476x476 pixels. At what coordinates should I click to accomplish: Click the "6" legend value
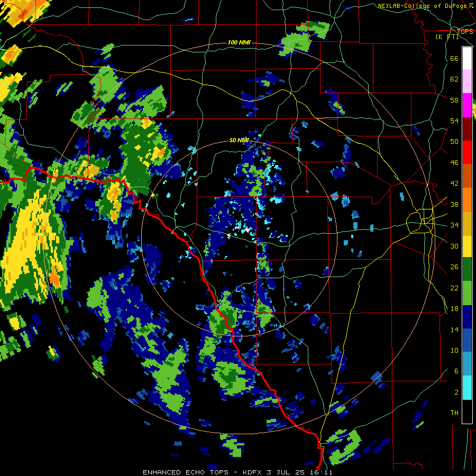[456, 371]
